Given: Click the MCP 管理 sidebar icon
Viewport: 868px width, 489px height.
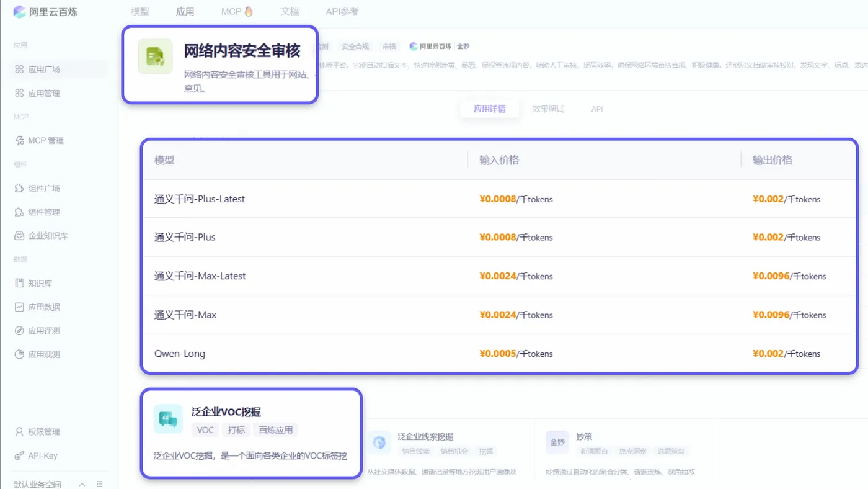Looking at the screenshot, I should click(x=19, y=141).
